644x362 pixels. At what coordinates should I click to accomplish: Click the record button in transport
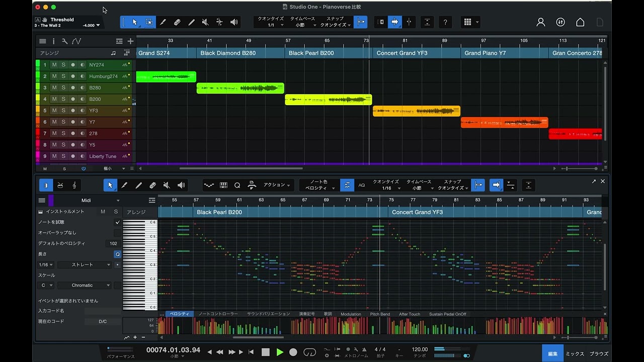coord(293,352)
